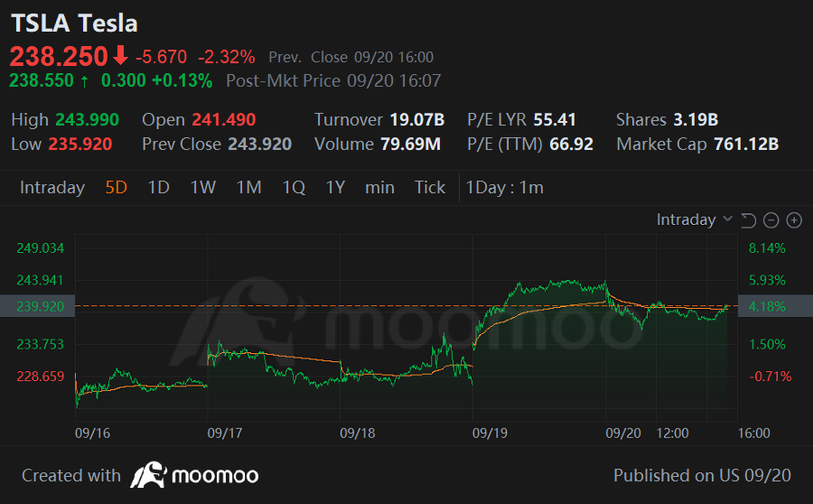Screen dimensions: 813x504
Task: Click the 09/18 date axis label
Action: [x=358, y=434]
